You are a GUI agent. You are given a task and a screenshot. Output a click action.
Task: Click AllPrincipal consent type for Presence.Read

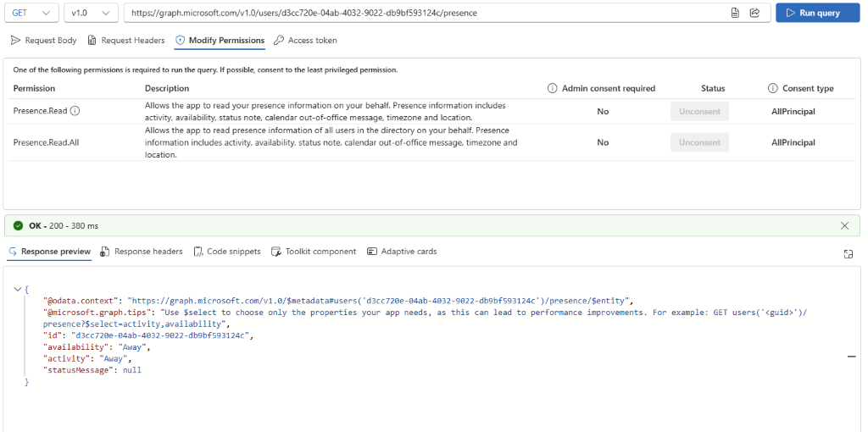[x=793, y=111]
